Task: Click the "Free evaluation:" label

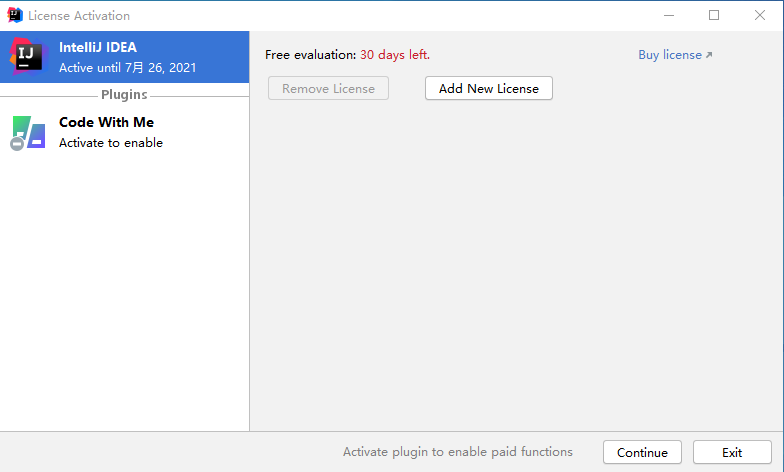Action: tap(310, 55)
